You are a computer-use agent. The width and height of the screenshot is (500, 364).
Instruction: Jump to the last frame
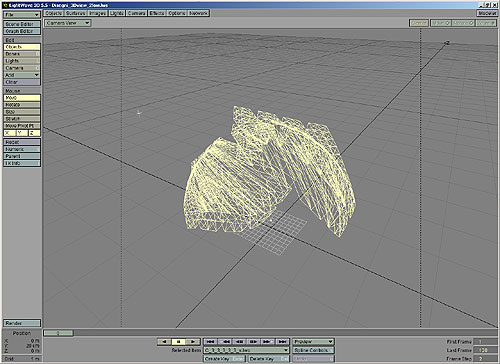[x=282, y=342]
